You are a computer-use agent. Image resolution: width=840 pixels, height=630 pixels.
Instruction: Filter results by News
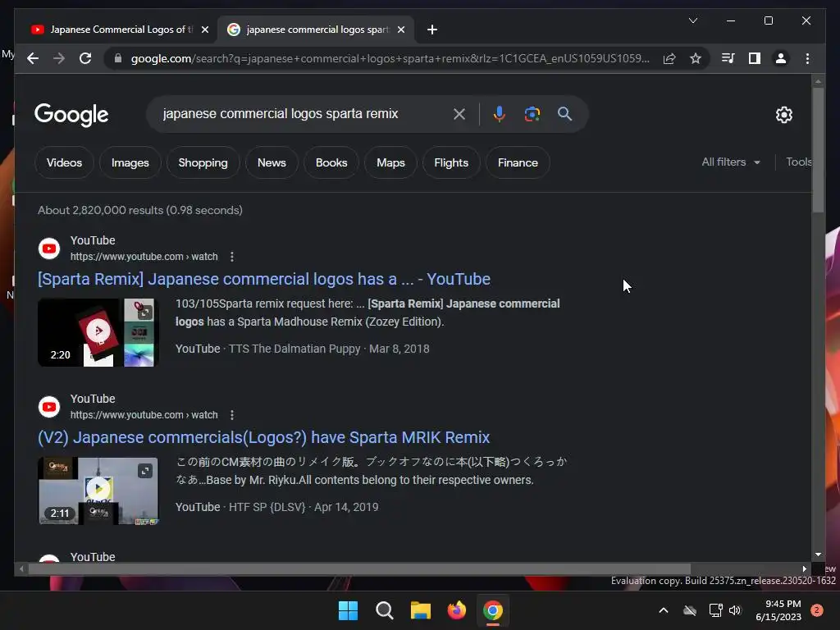click(272, 163)
